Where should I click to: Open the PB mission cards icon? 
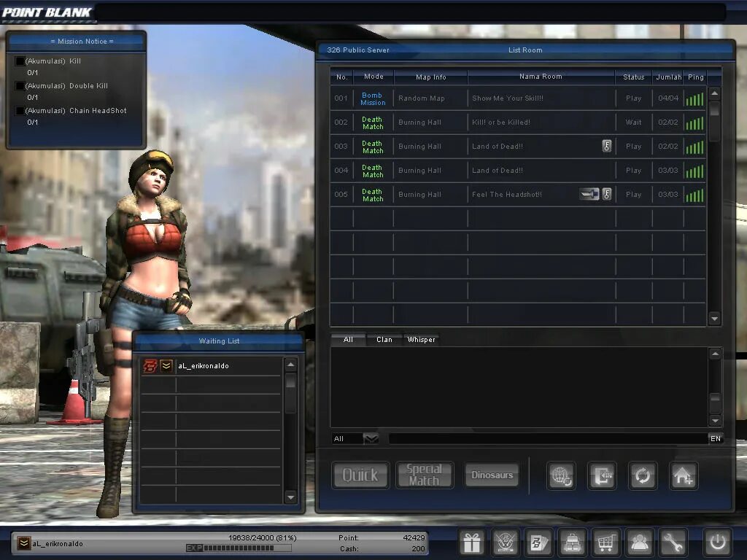[x=539, y=542]
